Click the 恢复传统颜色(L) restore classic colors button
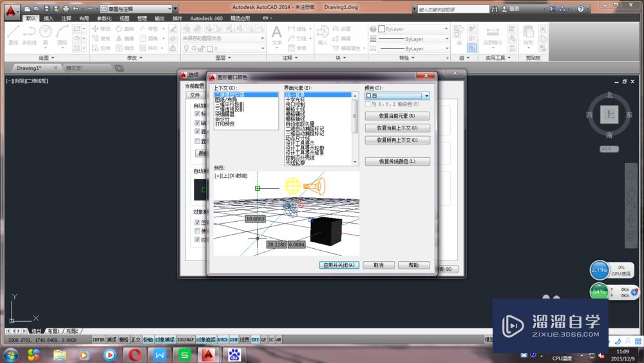The image size is (644, 363). point(397,161)
